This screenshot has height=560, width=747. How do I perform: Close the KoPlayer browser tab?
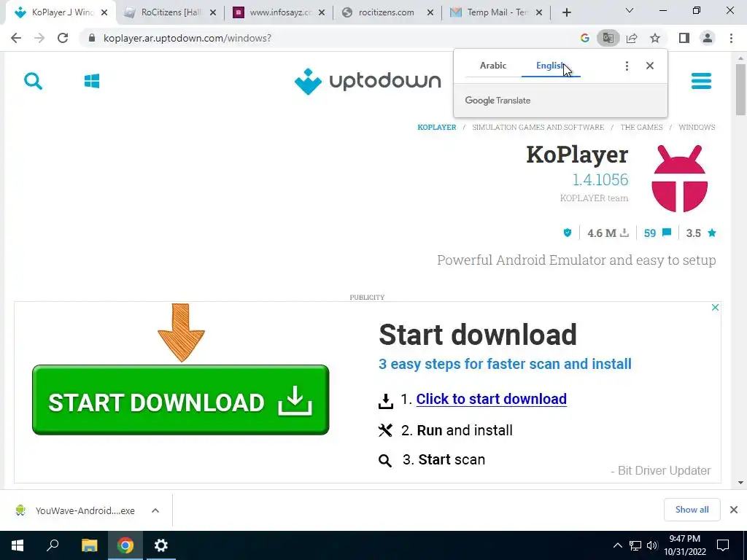click(x=104, y=13)
